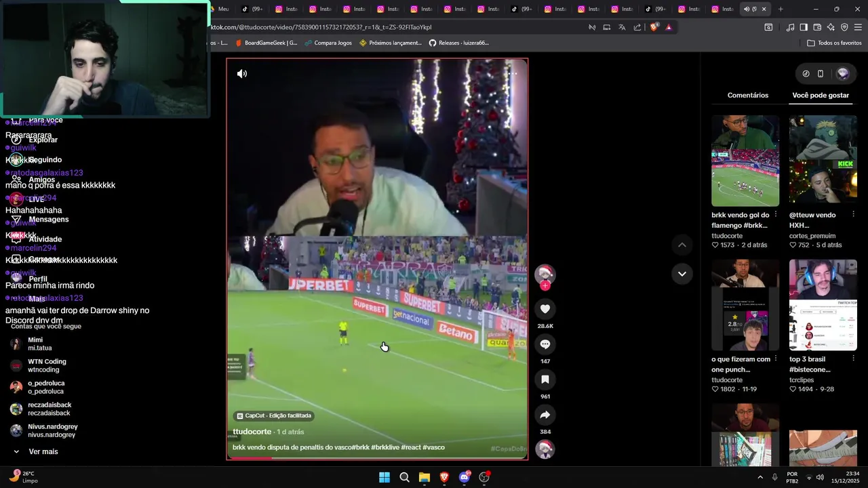The image size is (868, 488).
Task: Open Discord from the taskbar
Action: tap(465, 477)
